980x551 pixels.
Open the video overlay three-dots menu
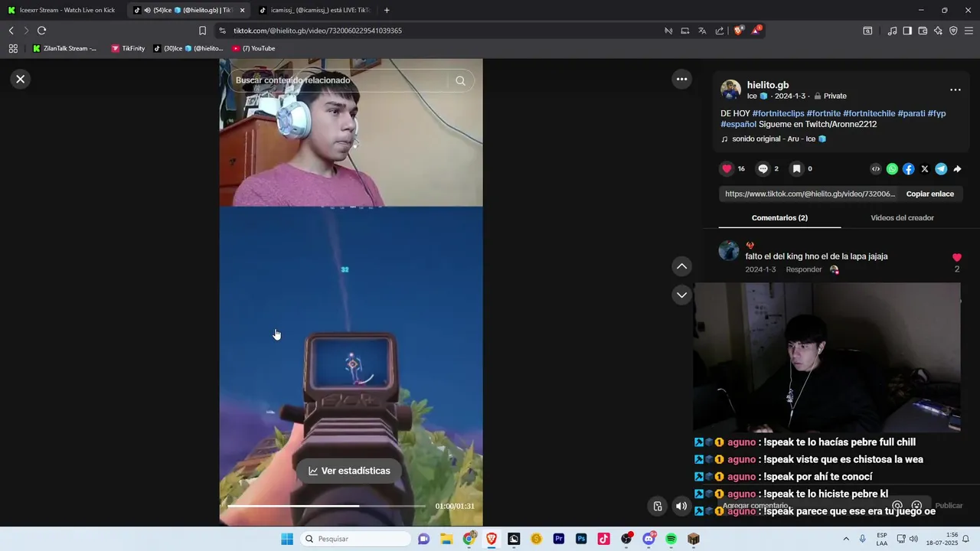coord(681,79)
